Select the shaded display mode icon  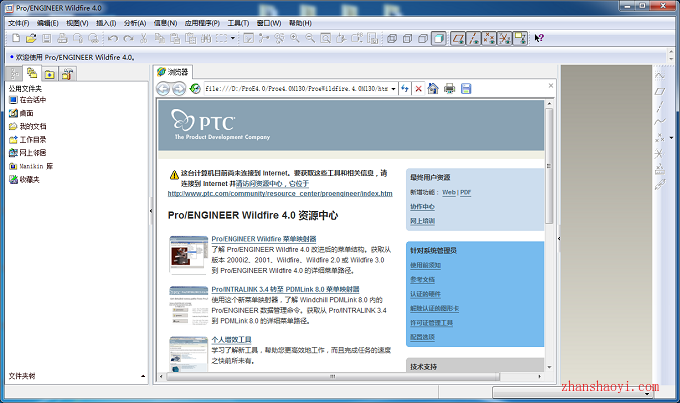pyautogui.click(x=438, y=38)
